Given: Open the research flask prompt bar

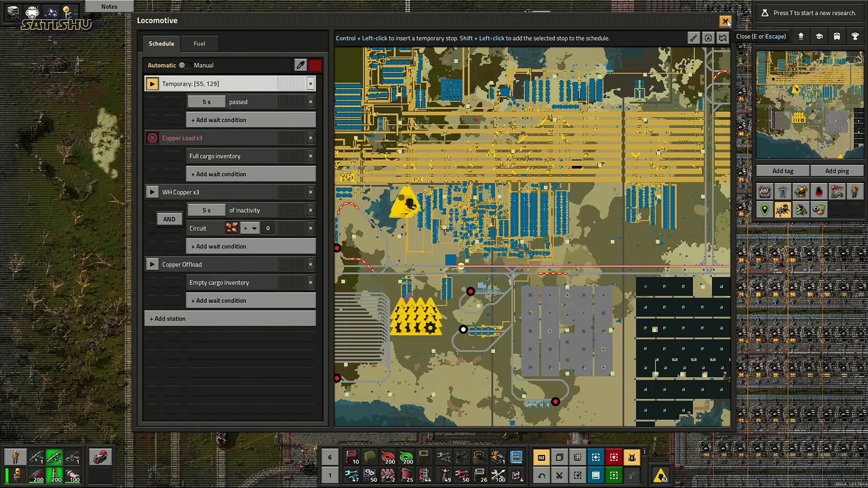Looking at the screenshot, I should (x=811, y=13).
